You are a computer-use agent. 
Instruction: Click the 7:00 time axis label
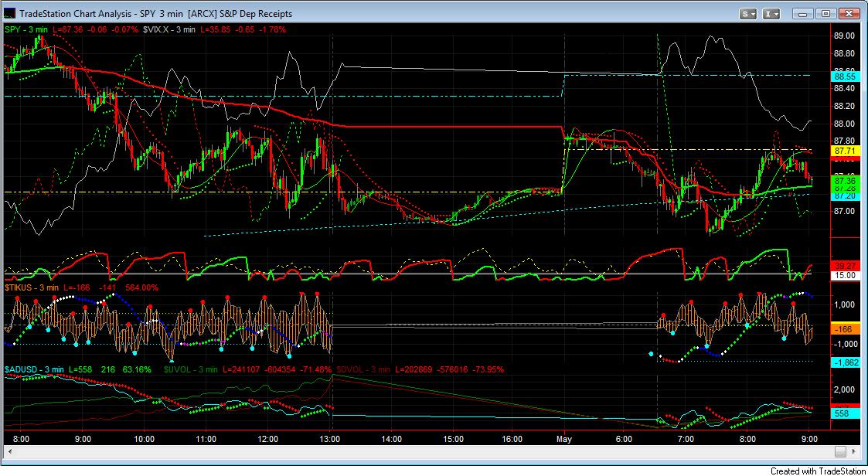pyautogui.click(x=686, y=439)
